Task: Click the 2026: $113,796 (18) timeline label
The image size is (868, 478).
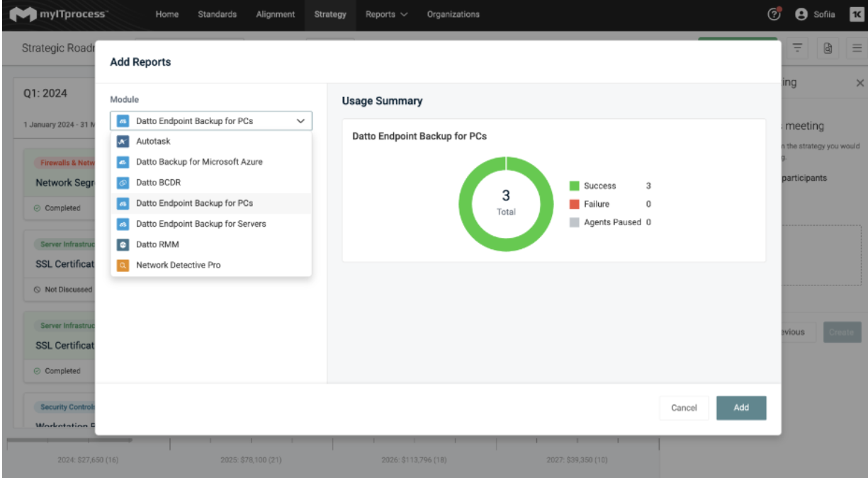Action: [414, 460]
